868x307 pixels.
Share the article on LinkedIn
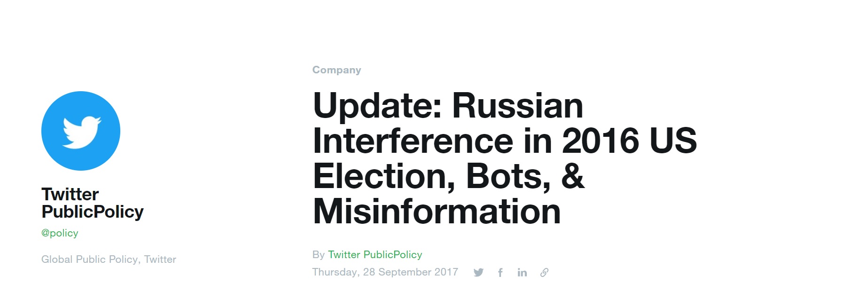coord(522,273)
